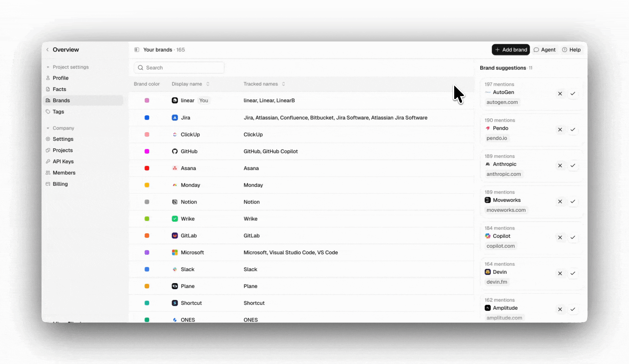This screenshot has height=364, width=629.
Task: Dismiss the AutoGen brand suggestion
Action: [560, 94]
